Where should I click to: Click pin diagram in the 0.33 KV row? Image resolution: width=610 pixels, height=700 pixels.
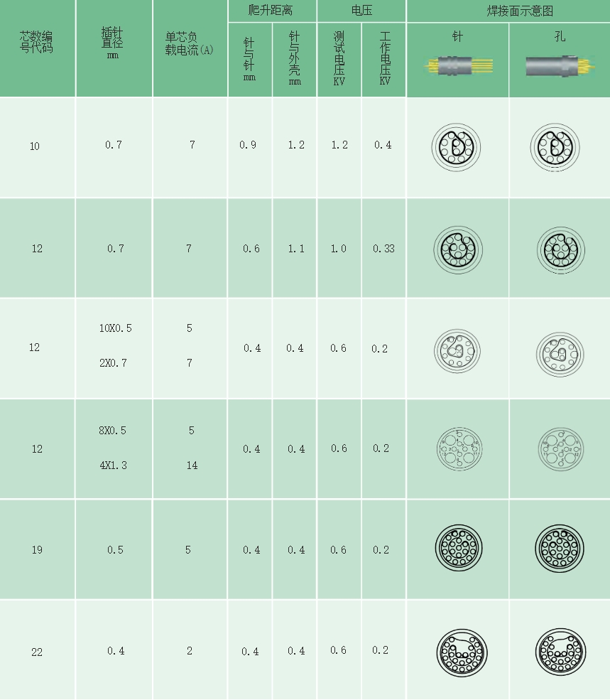coord(458,249)
